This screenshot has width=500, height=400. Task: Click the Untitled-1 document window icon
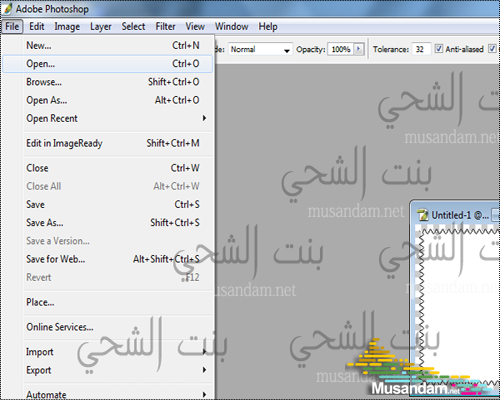(423, 215)
